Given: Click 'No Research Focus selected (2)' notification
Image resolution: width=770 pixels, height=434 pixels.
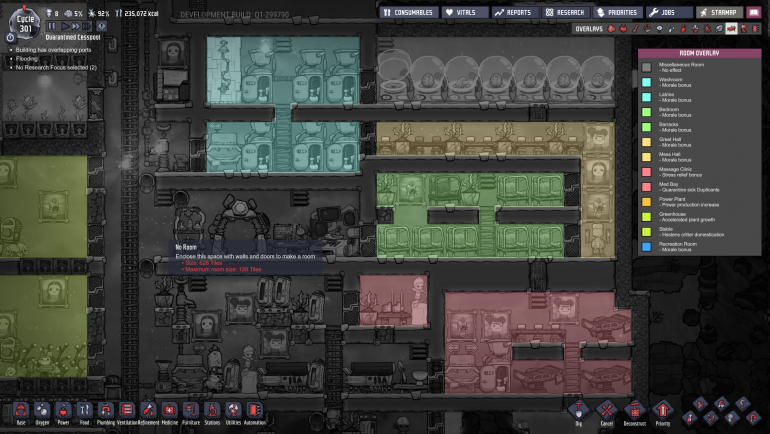Looking at the screenshot, I should [56, 67].
